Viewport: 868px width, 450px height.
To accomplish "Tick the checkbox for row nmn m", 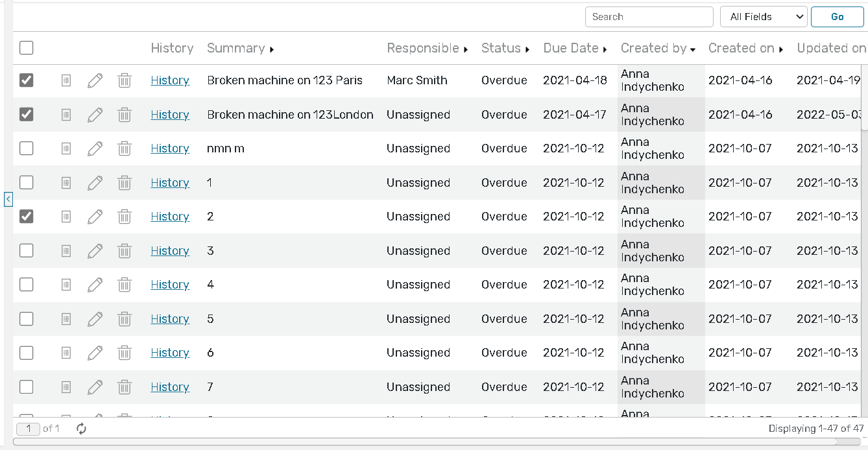I will click(x=27, y=148).
